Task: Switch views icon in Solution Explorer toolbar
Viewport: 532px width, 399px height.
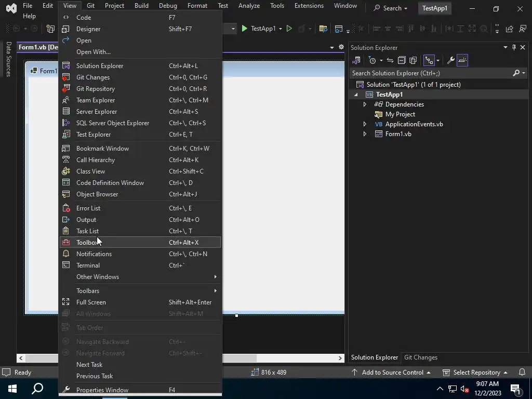Action: pyautogui.click(x=356, y=60)
